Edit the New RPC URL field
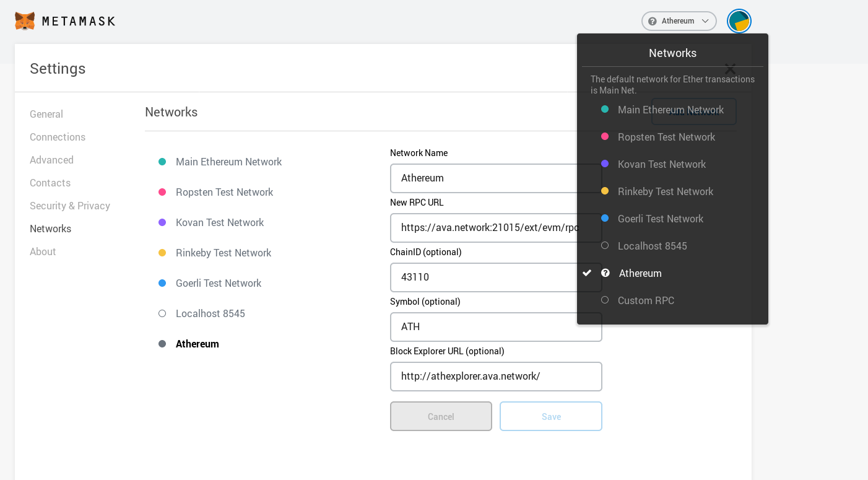 click(496, 228)
